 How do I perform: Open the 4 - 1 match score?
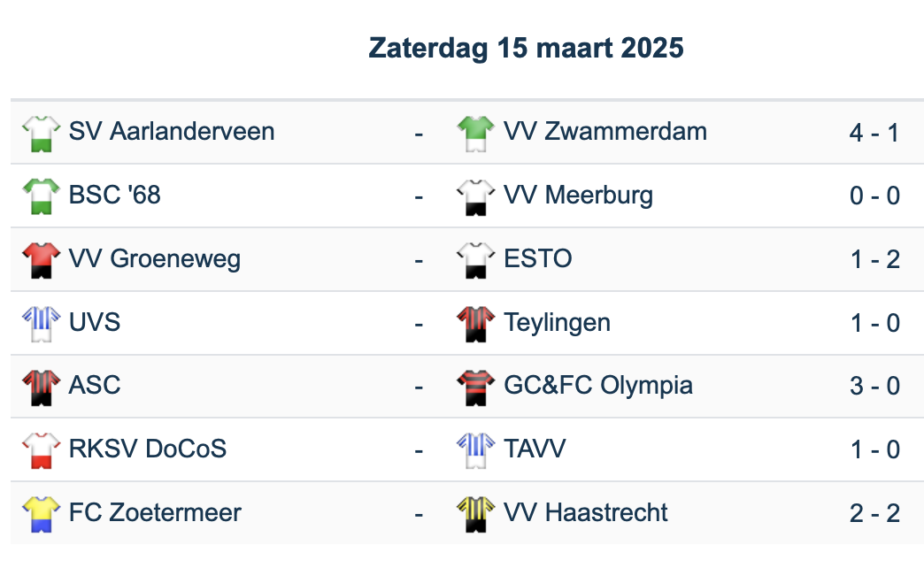click(874, 133)
